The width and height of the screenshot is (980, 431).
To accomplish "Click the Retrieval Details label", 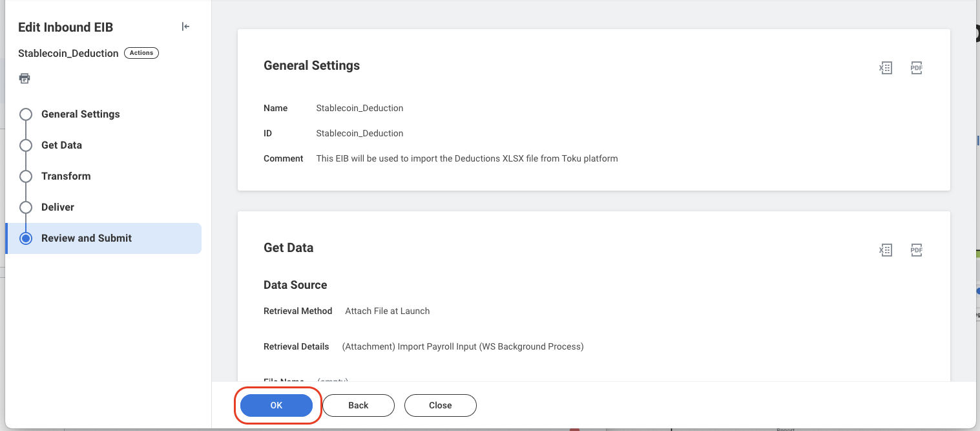I will pyautogui.click(x=297, y=346).
